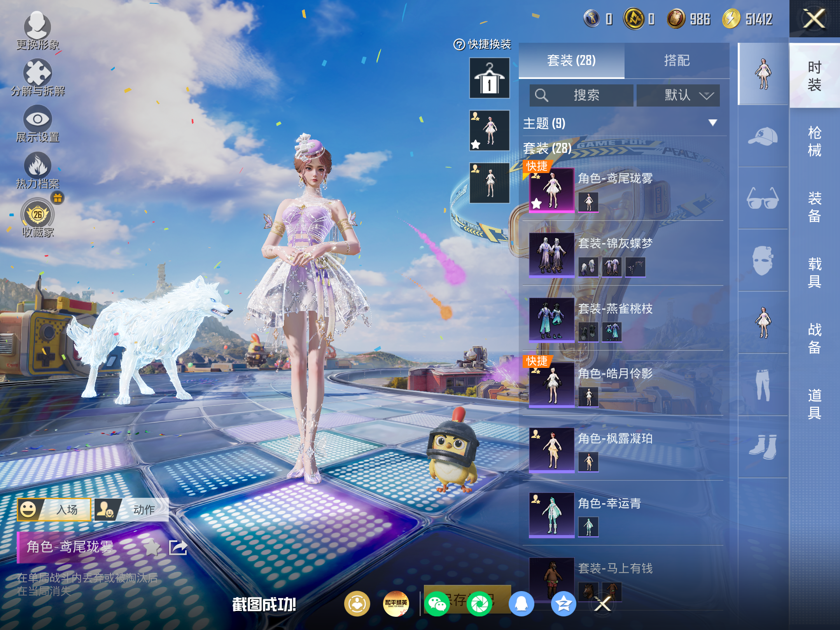Click the 搜索 search field
The height and width of the screenshot is (630, 840).
(581, 95)
